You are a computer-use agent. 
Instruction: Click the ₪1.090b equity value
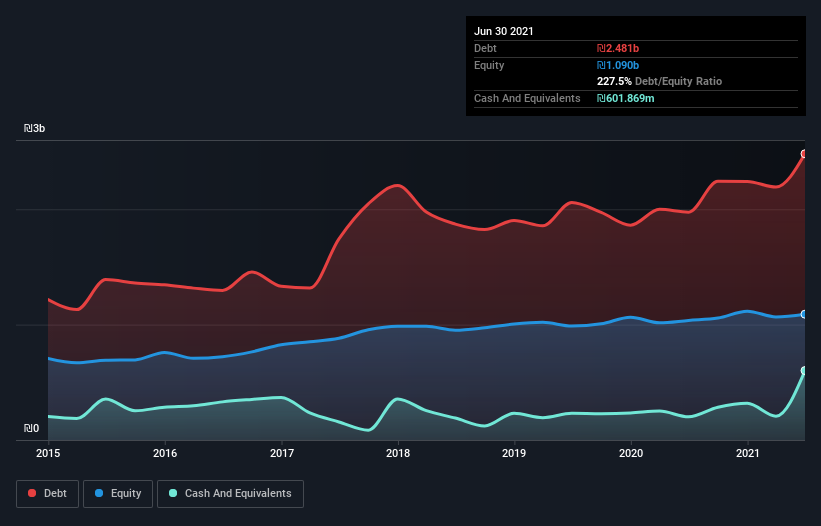coord(618,65)
